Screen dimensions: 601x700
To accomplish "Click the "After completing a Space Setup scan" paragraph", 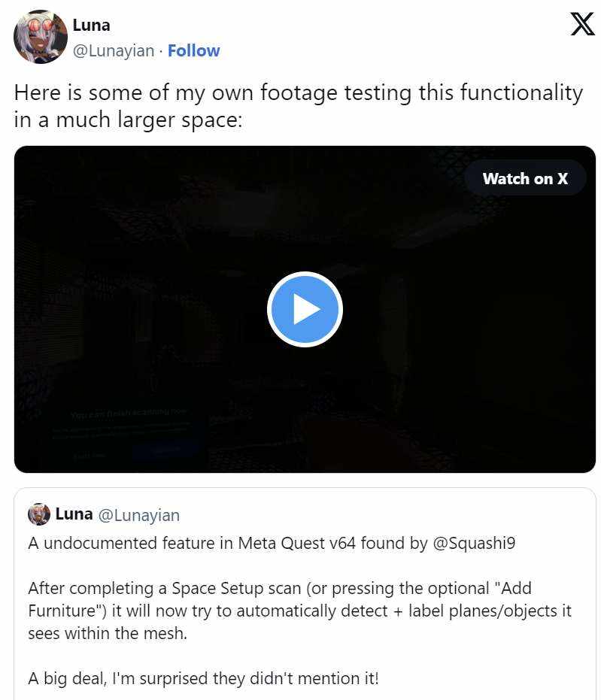I will click(299, 611).
